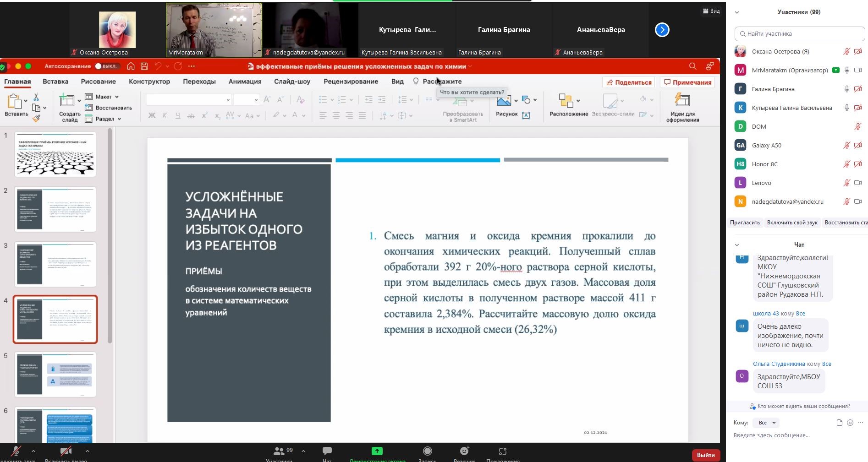The width and height of the screenshot is (868, 462).
Task: Click the Найти участника search field
Action: coord(800,33)
